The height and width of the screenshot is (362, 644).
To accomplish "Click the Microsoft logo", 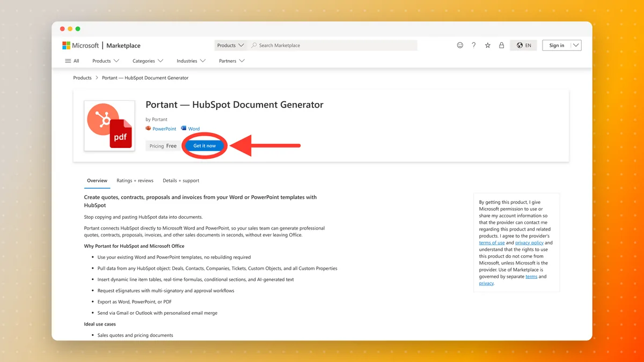I will tap(80, 46).
